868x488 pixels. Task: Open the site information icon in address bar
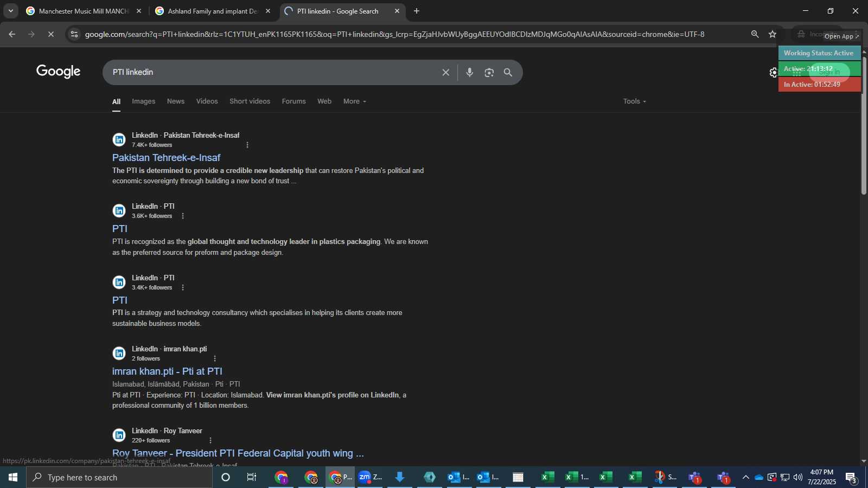point(74,34)
